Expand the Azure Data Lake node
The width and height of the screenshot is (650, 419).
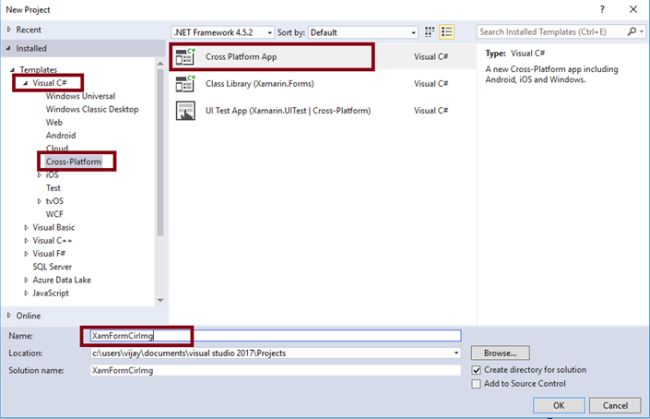click(26, 280)
